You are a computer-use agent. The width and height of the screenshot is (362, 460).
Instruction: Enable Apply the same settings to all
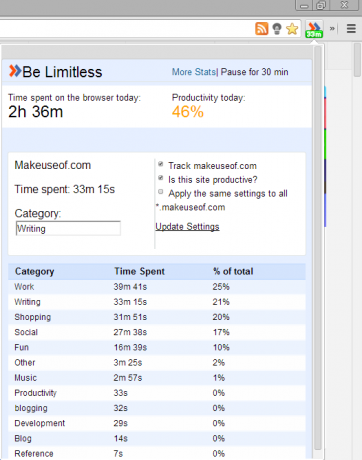coord(161,192)
